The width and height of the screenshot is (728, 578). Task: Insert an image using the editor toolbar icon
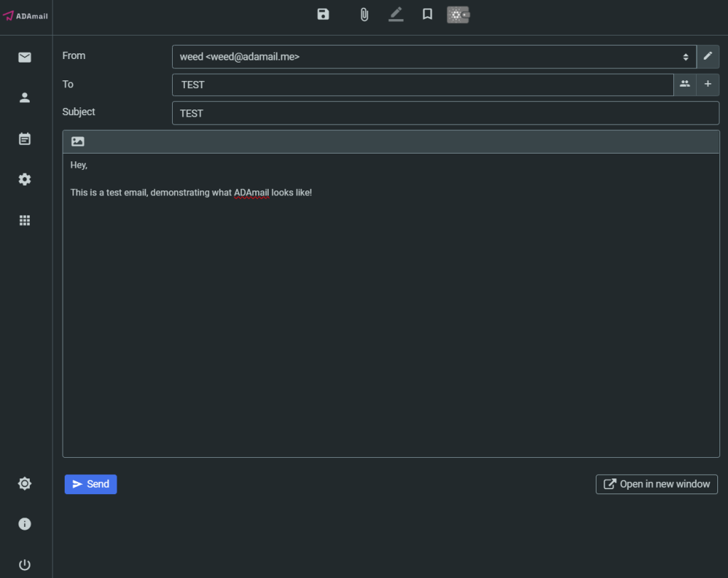[x=77, y=141]
